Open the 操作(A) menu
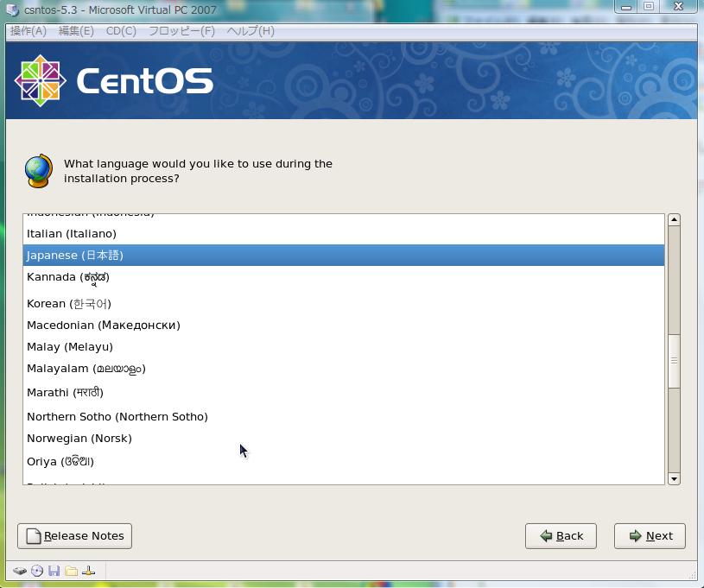The height and width of the screenshot is (588, 704). coord(28,31)
